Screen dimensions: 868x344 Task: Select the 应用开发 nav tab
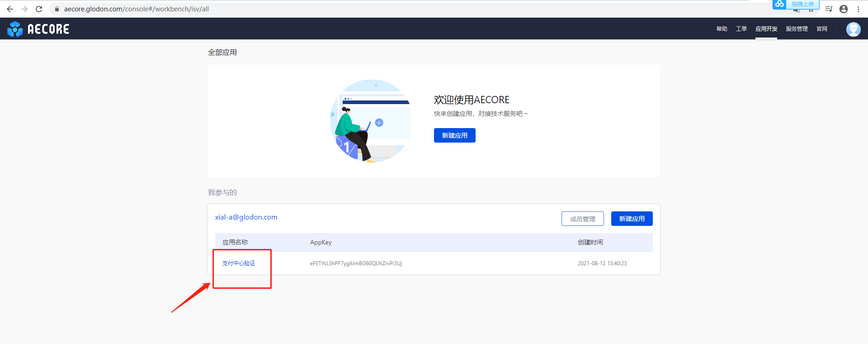tap(766, 29)
